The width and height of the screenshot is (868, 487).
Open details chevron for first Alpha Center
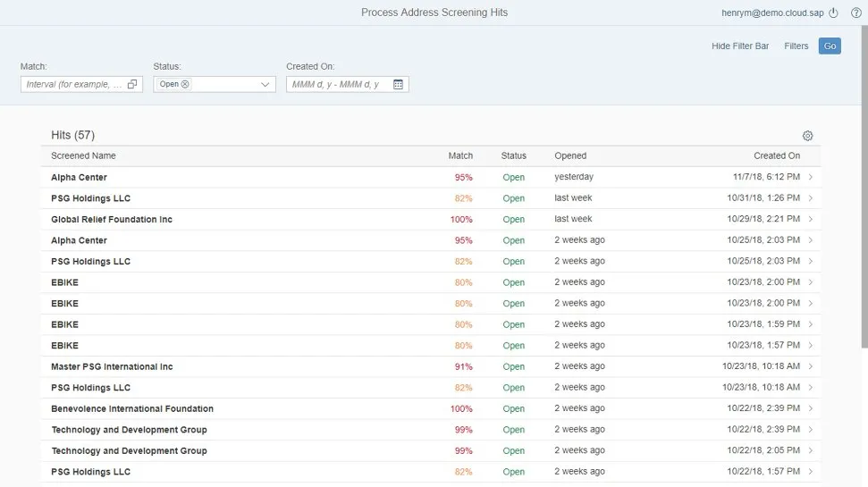point(810,177)
